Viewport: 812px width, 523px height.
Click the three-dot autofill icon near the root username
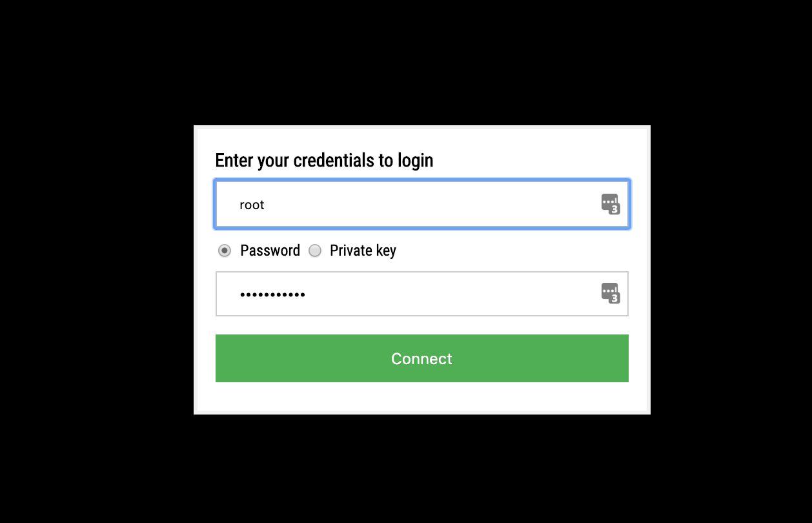[x=610, y=204]
